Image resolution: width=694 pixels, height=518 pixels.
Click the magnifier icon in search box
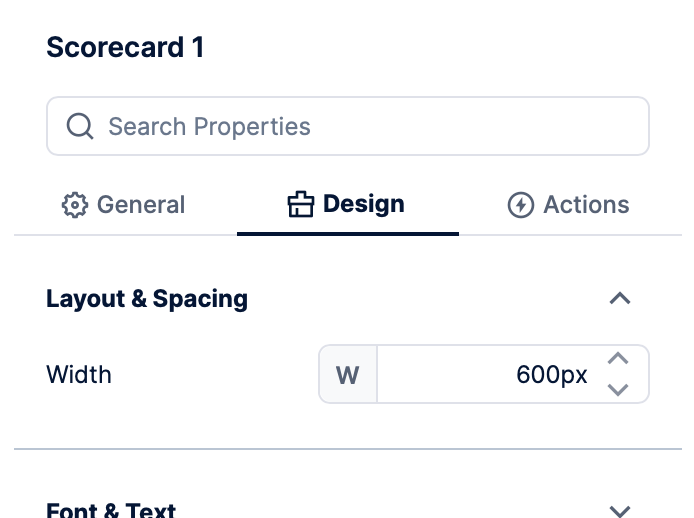79,127
